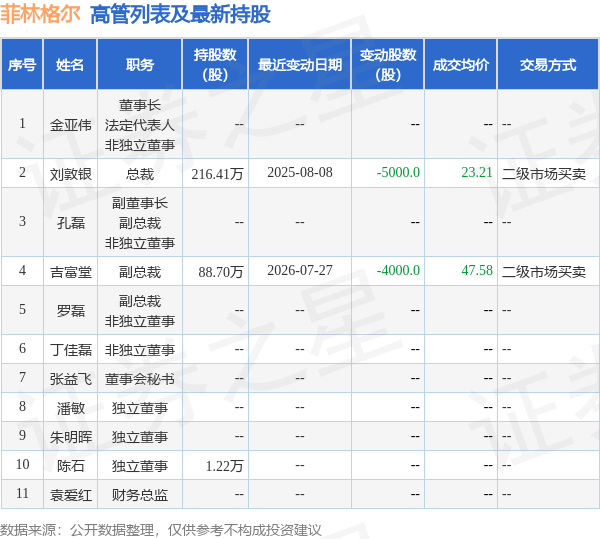Click row number 5
Image resolution: width=600 pixels, height=539 pixels.
tap(22, 309)
